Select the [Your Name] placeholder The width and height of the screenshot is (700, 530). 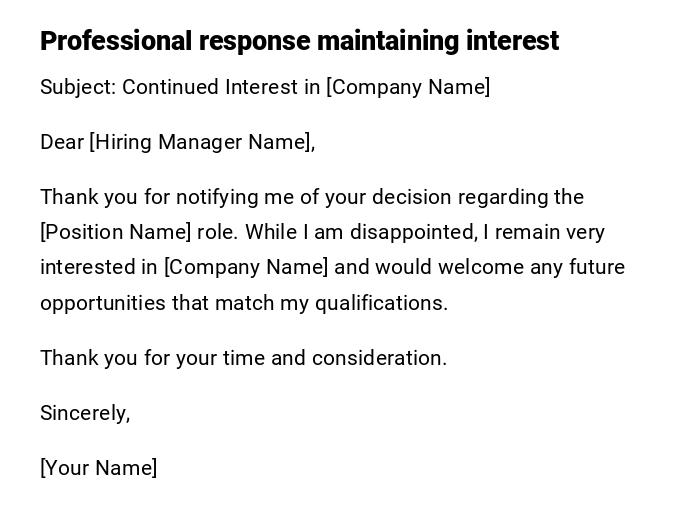pos(98,468)
